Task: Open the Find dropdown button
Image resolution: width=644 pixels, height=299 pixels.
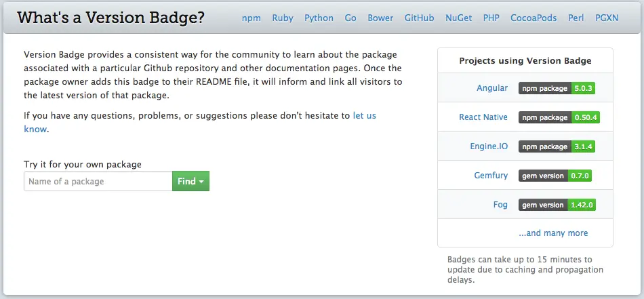Action: click(190, 181)
